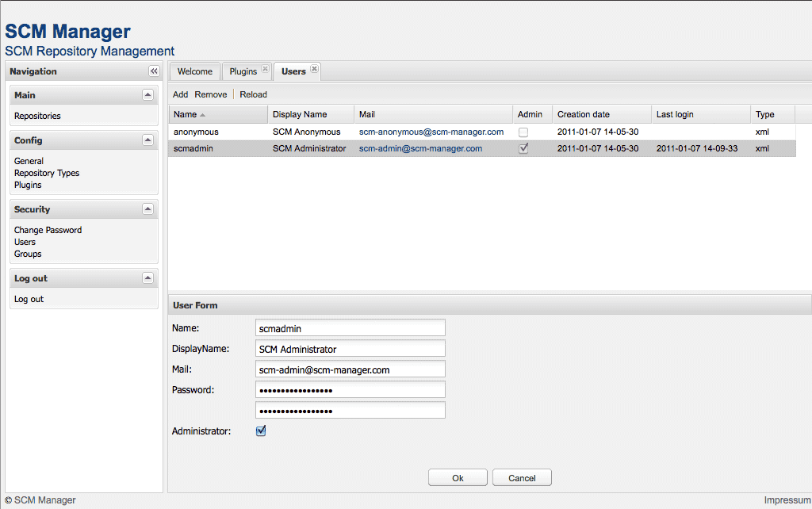The image size is (812, 509).
Task: Click inside the Name input field
Action: point(350,327)
